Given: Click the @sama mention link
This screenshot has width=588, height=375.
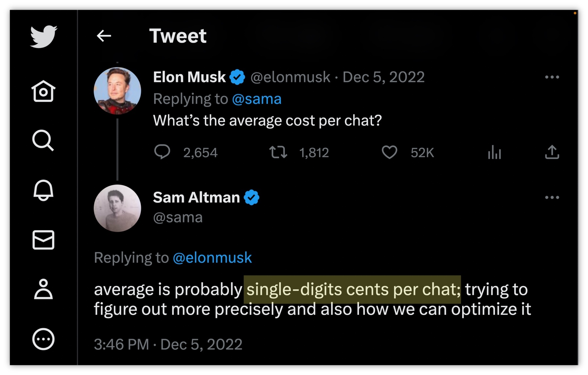Looking at the screenshot, I should click(x=256, y=99).
